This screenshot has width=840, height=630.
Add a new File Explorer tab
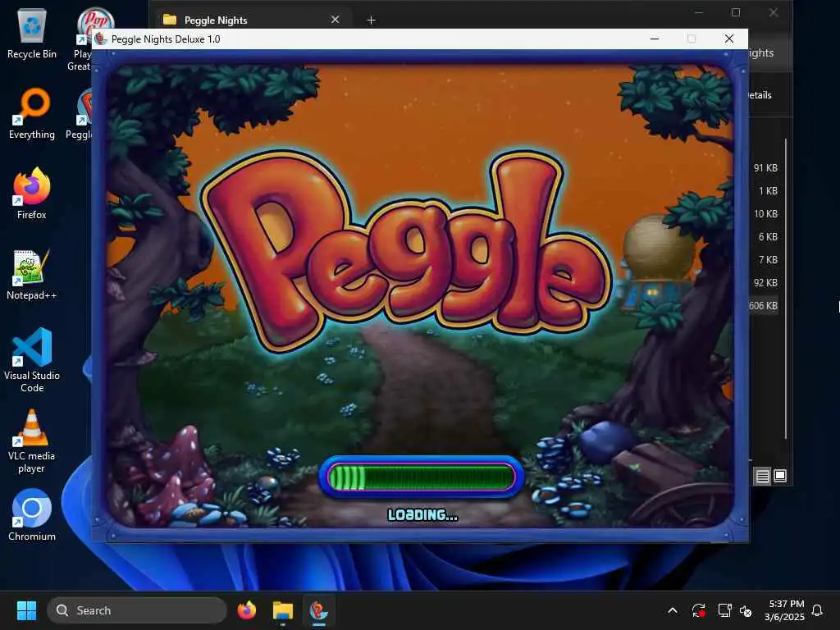tap(372, 20)
